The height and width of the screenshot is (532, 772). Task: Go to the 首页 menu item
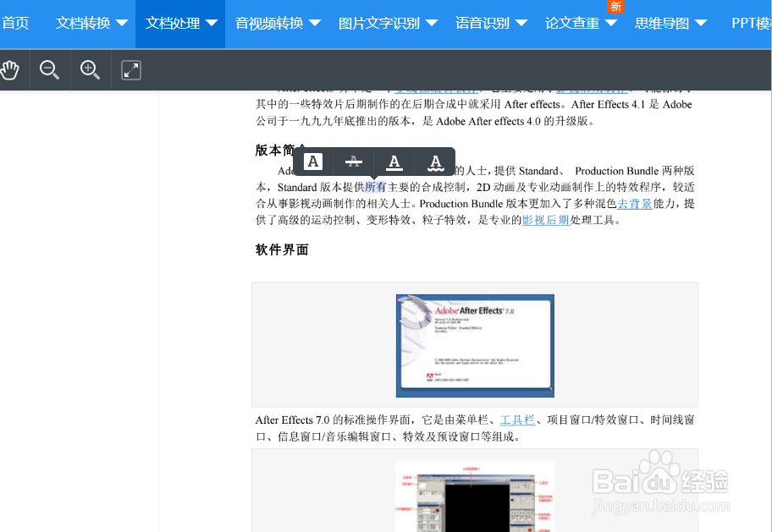[16, 23]
